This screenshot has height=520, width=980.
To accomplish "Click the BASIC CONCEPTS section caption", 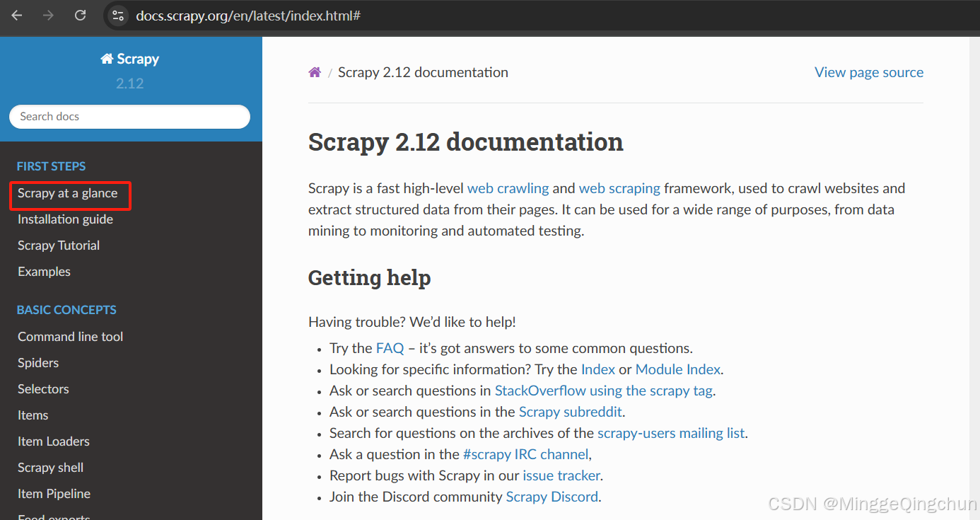I will click(x=66, y=310).
